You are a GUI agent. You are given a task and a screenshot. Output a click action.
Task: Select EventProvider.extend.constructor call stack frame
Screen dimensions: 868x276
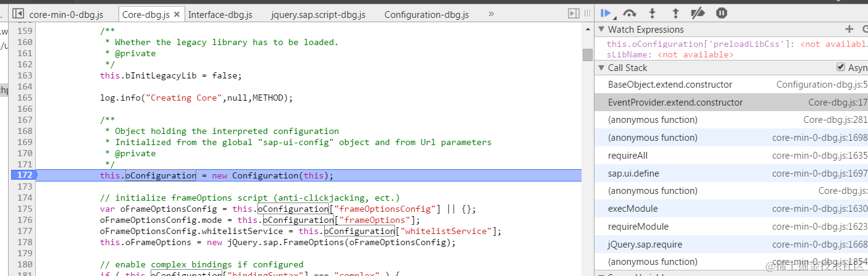(731, 102)
